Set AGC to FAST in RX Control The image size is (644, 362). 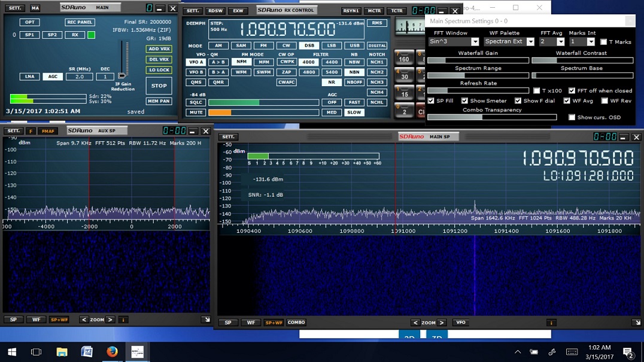click(x=354, y=102)
